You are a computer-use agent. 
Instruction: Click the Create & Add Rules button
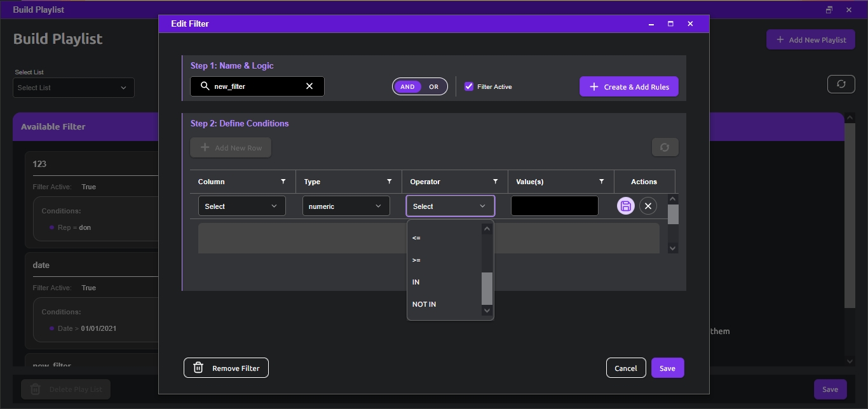629,87
